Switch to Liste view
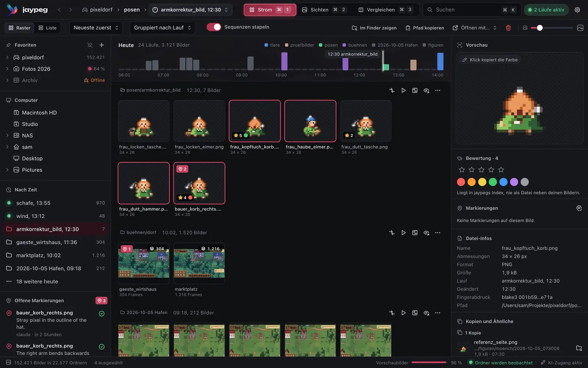 48,28
